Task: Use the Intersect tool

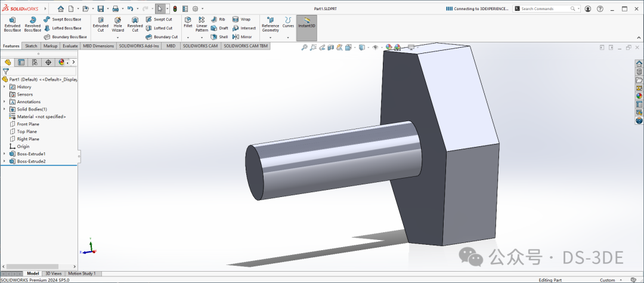Action: point(244,28)
